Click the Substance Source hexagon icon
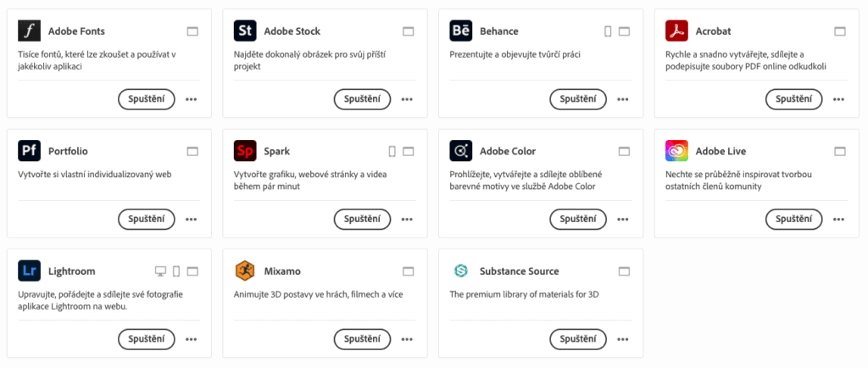This screenshot has height=368, width=868. 461,271
